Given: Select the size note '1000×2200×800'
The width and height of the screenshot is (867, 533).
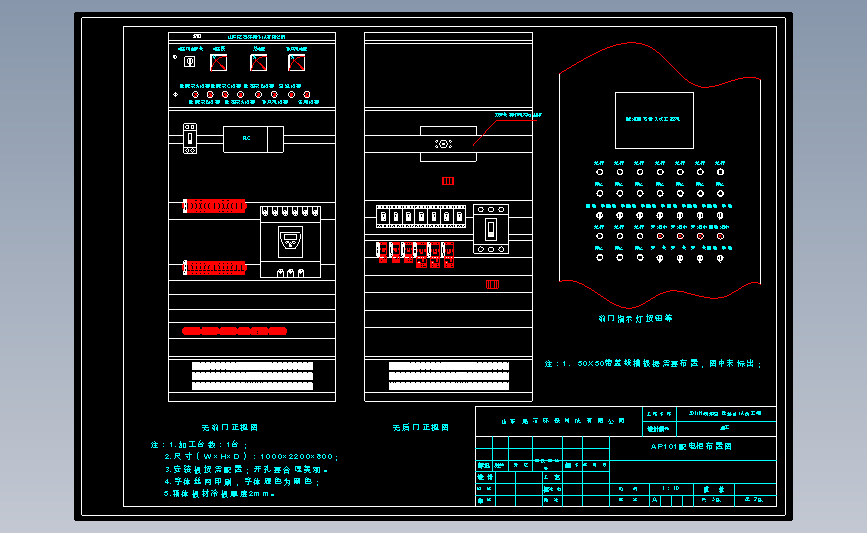Looking at the screenshot, I should click(295, 457).
